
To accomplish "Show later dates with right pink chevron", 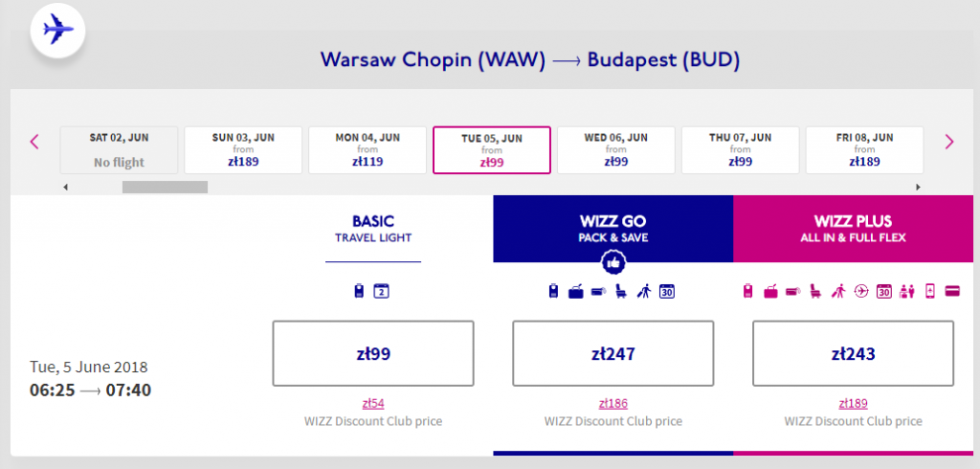I will point(949,142).
